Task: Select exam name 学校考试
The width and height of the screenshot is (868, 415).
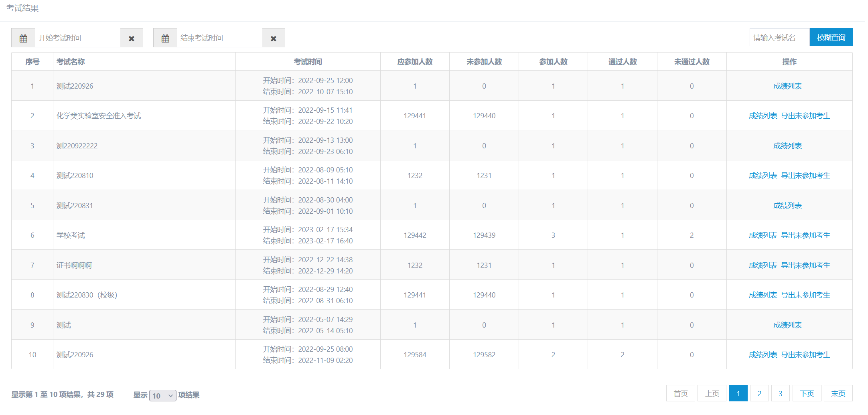Action: (71, 235)
